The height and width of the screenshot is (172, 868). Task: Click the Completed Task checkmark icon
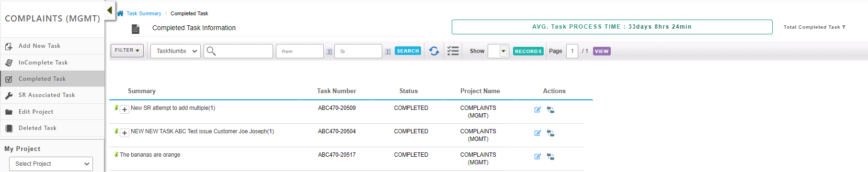point(9,79)
